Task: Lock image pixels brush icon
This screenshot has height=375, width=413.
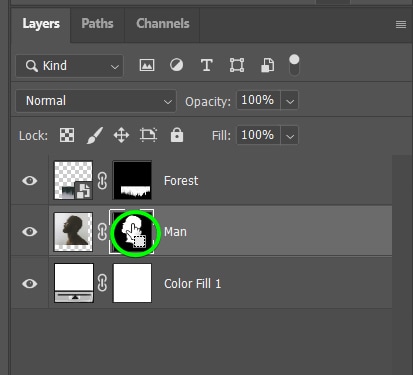Action: pyautogui.click(x=95, y=135)
